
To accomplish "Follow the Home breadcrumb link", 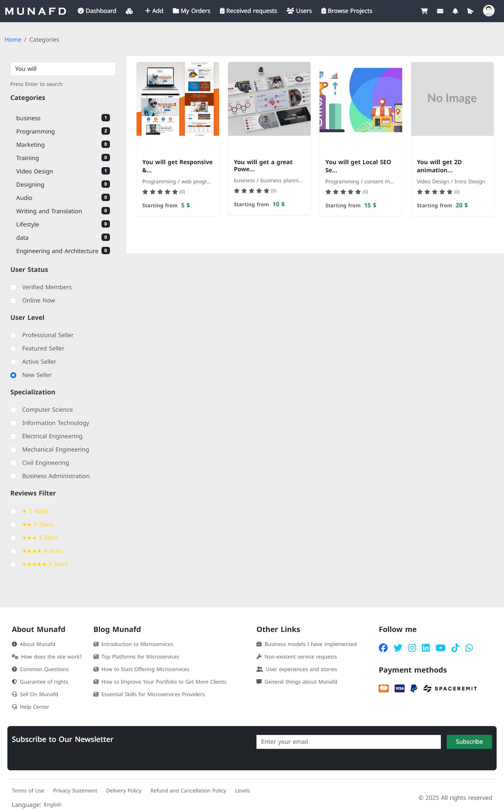I will coord(13,39).
